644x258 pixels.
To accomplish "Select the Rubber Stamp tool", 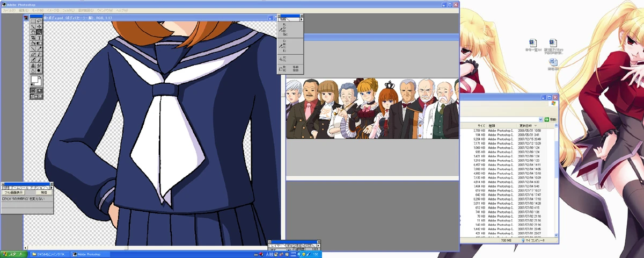I will pos(33,65).
